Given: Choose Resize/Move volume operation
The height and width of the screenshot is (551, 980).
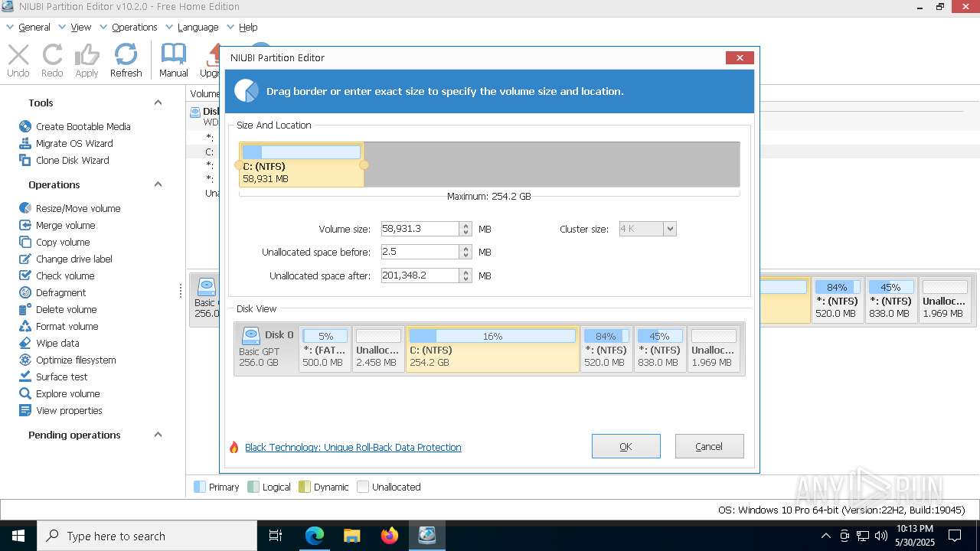Looking at the screenshot, I should [70, 208].
